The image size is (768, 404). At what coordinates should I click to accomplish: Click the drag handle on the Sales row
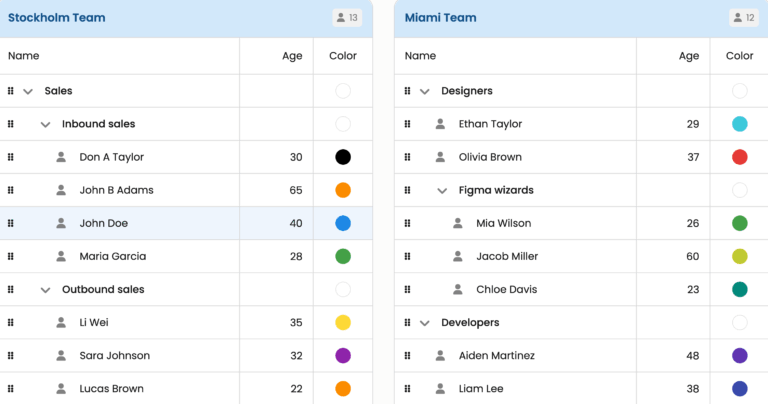coord(11,91)
